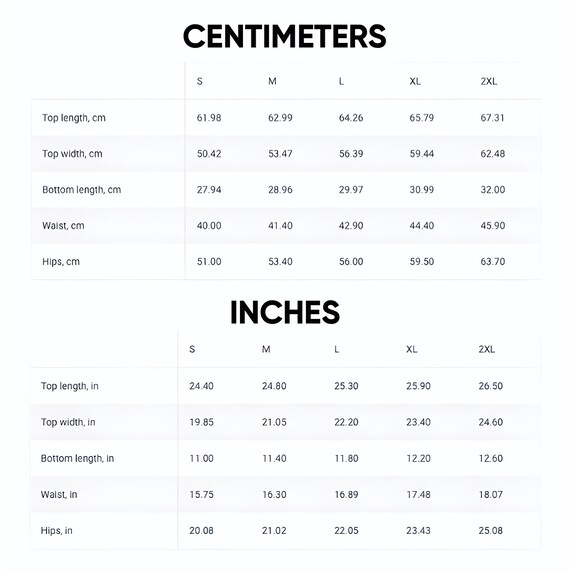Select the S column header in centimeters table
This screenshot has height=570, width=570.
click(x=200, y=81)
